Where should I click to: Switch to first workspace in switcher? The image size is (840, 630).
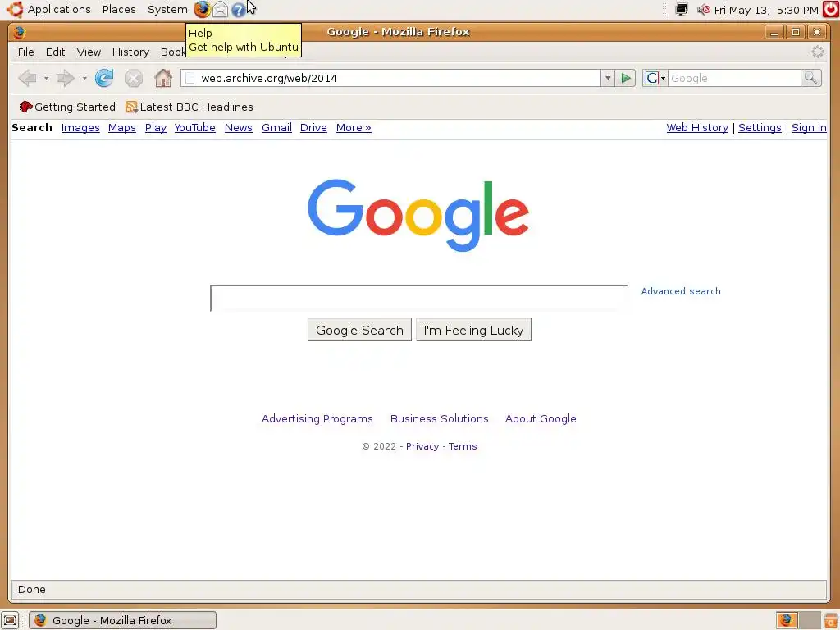[787, 620]
